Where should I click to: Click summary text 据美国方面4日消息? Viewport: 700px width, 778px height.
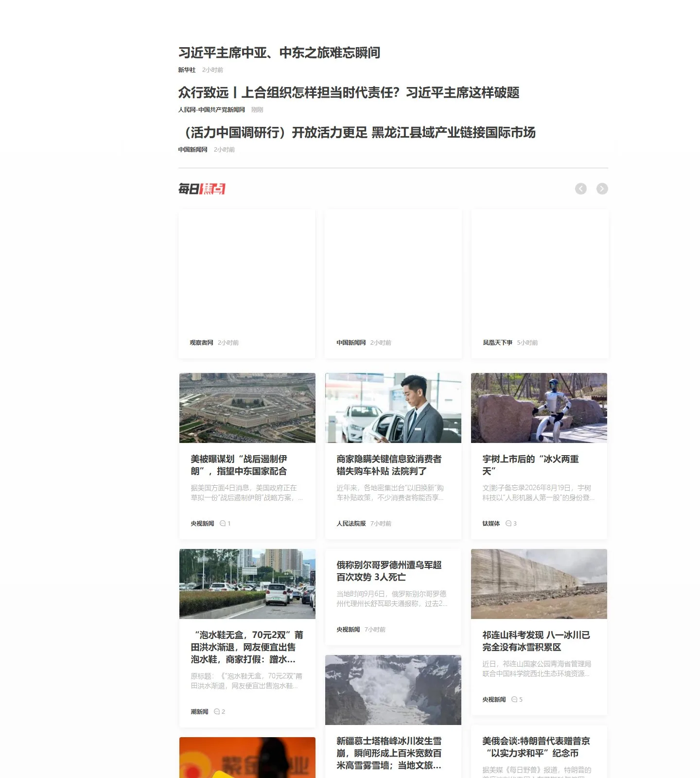tap(247, 493)
